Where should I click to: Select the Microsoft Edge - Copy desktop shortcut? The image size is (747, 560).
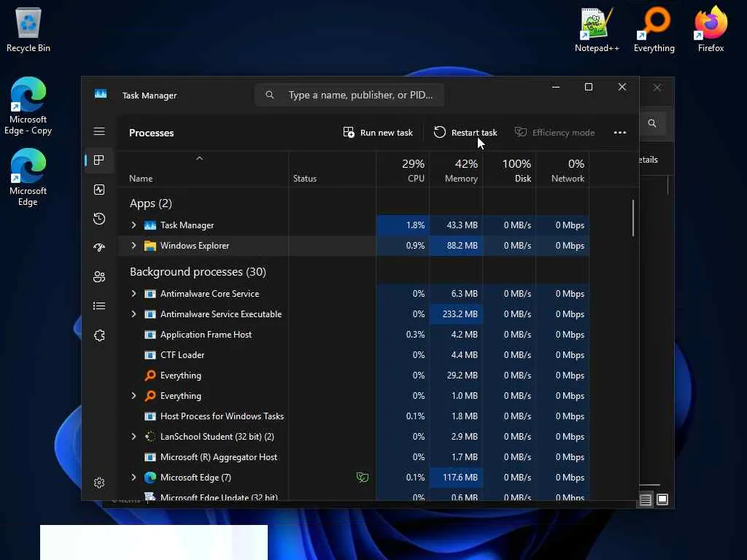tap(28, 106)
